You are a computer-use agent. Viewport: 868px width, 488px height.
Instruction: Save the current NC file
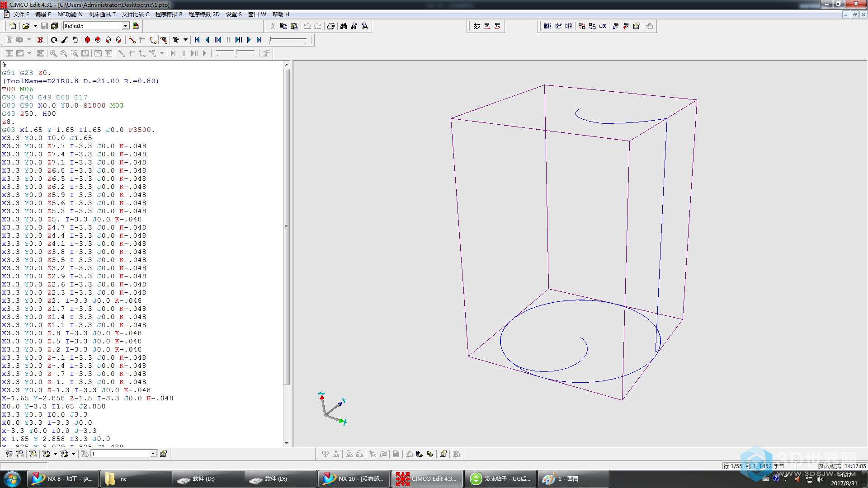(44, 26)
